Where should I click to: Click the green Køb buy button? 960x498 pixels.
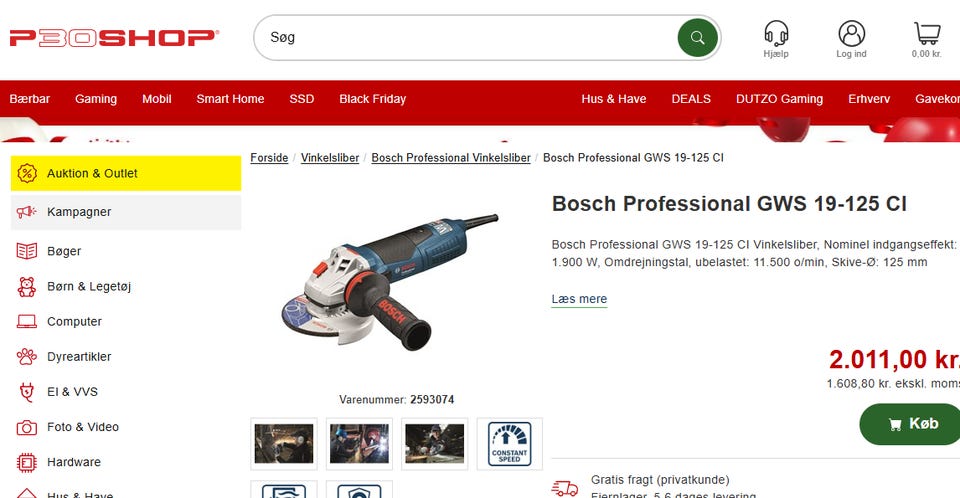tap(912, 424)
